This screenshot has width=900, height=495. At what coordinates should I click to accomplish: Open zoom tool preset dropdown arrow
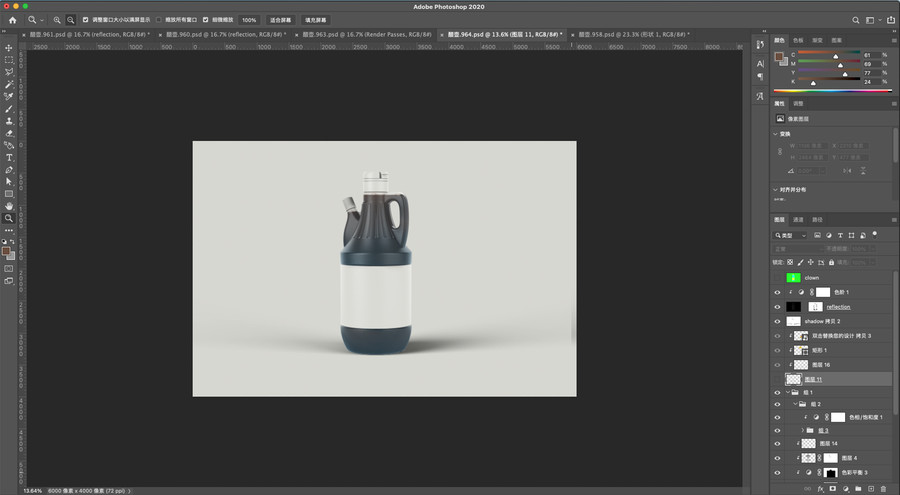click(x=42, y=20)
